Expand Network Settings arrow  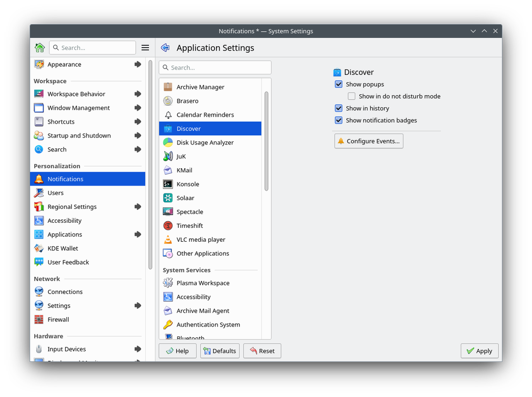tap(138, 306)
